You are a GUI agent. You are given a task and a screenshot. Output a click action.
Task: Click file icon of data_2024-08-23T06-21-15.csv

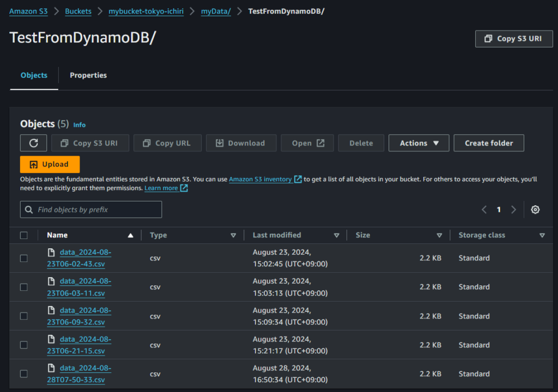(51, 339)
